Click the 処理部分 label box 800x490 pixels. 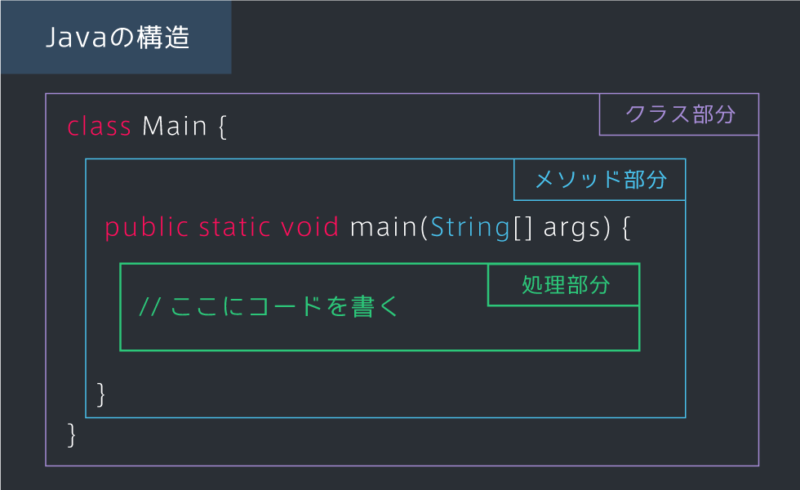click(x=564, y=285)
